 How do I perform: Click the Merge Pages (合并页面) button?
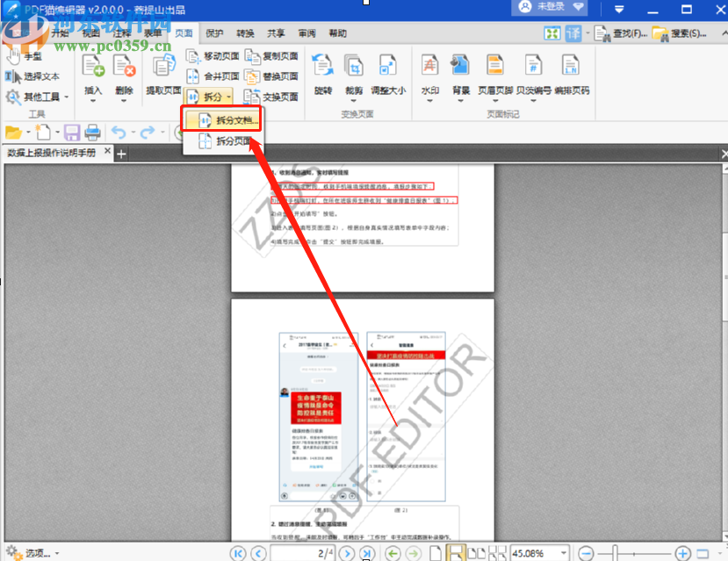point(213,76)
